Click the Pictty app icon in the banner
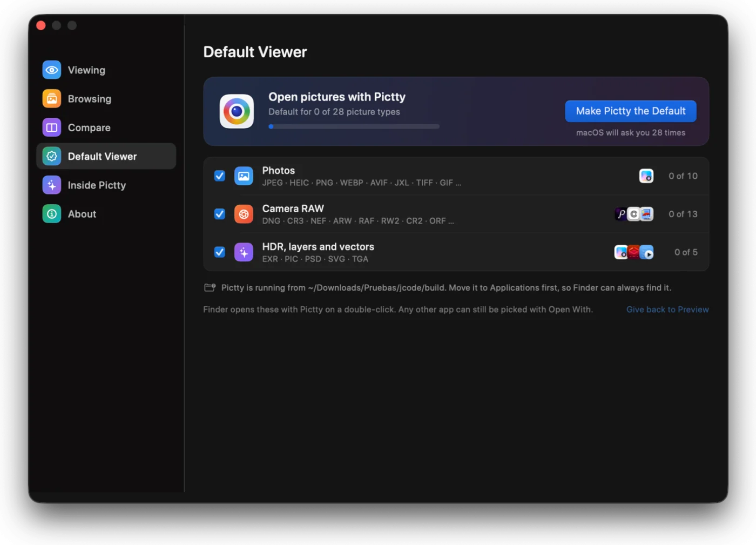 coord(237,111)
